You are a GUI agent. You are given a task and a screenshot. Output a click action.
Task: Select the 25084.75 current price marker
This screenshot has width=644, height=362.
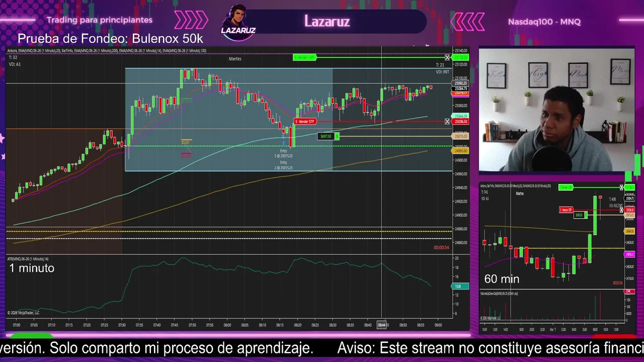point(461,88)
